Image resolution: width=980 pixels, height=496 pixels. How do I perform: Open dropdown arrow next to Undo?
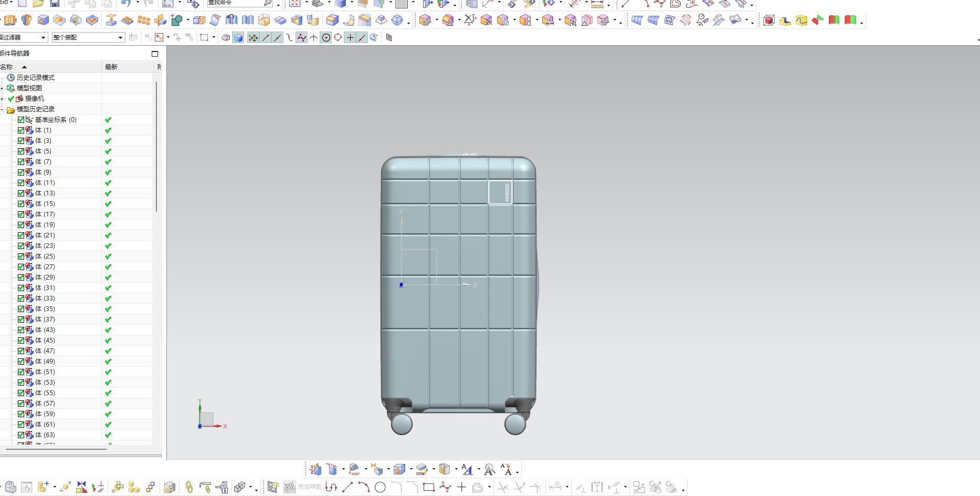pyautogui.click(x=138, y=3)
